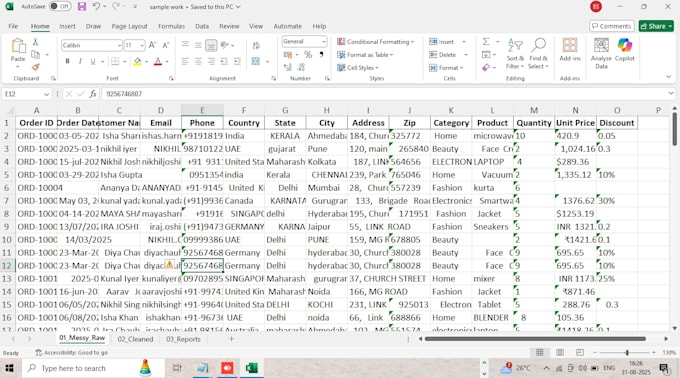Switch to Page Layout view in status bar
The height and width of the screenshot is (378, 680).
[x=560, y=352]
